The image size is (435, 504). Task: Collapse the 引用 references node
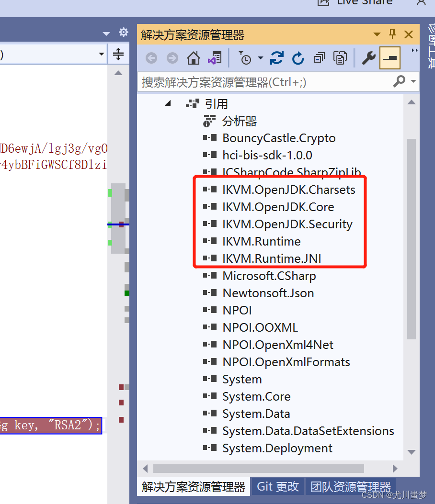pos(167,103)
